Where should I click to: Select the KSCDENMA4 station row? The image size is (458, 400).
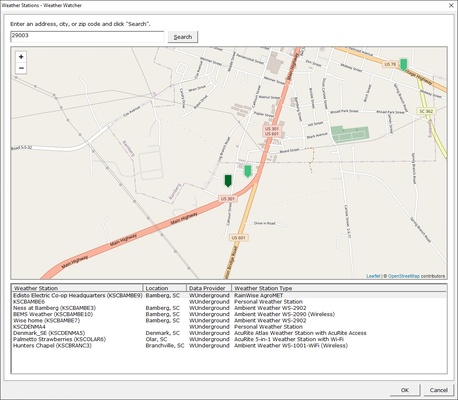(x=229, y=327)
